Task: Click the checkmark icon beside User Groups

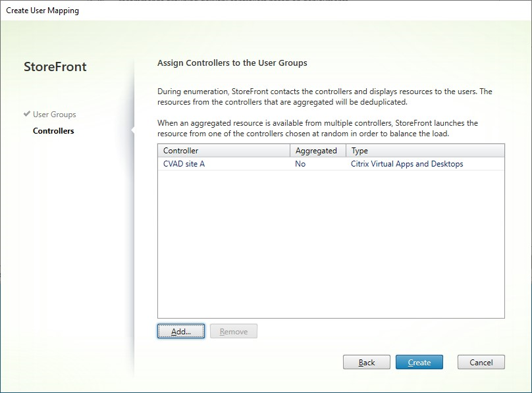Action: [26, 114]
